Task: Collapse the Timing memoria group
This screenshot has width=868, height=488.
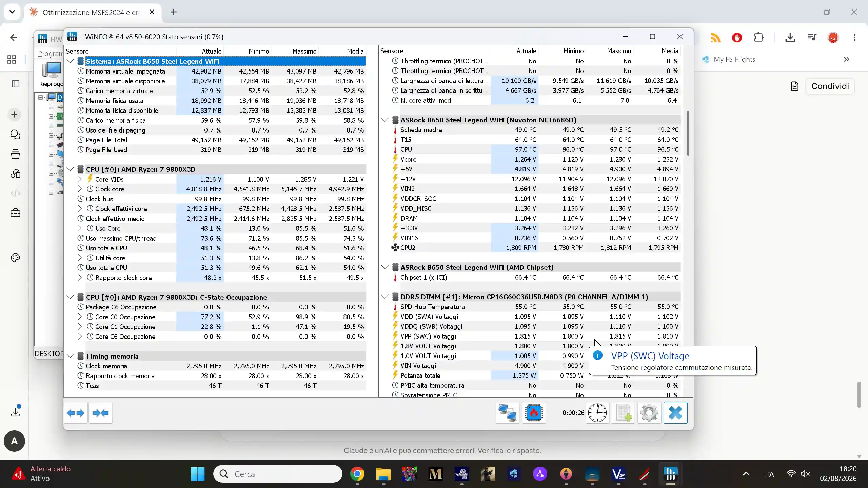Action: click(x=71, y=356)
